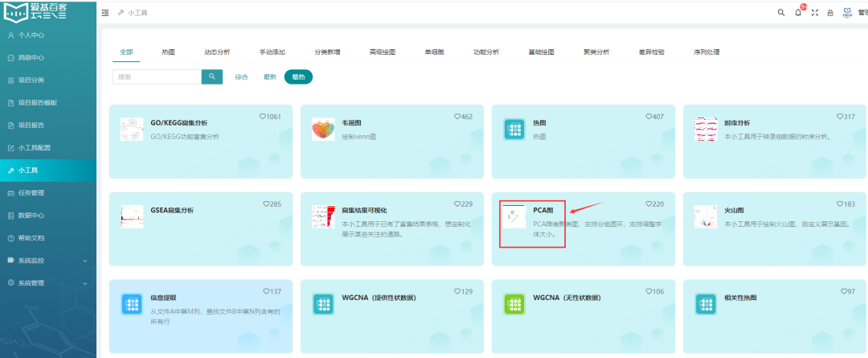This screenshot has width=868, height=358.
Task: Open the 富集结果可视化 thumbnail
Action: (323, 216)
